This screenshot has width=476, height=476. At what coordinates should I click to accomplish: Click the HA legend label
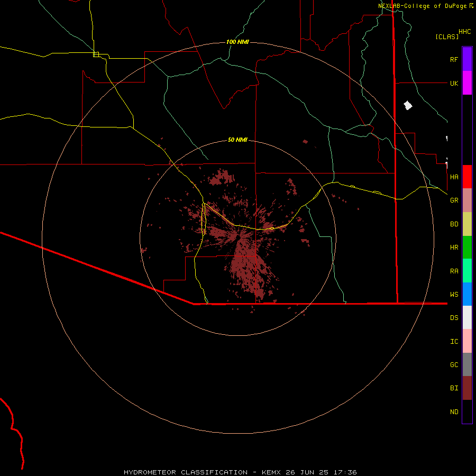point(454,177)
